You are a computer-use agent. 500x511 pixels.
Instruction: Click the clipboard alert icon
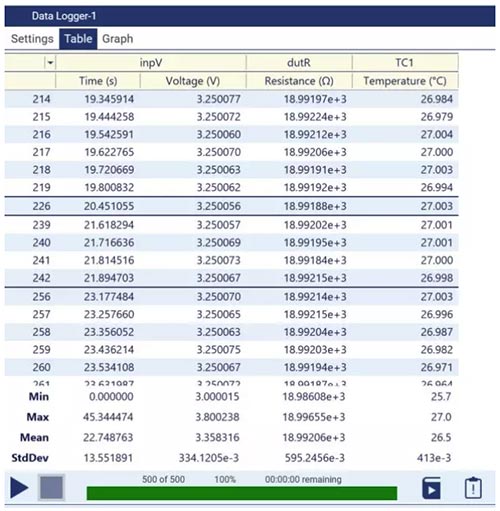coord(473,488)
